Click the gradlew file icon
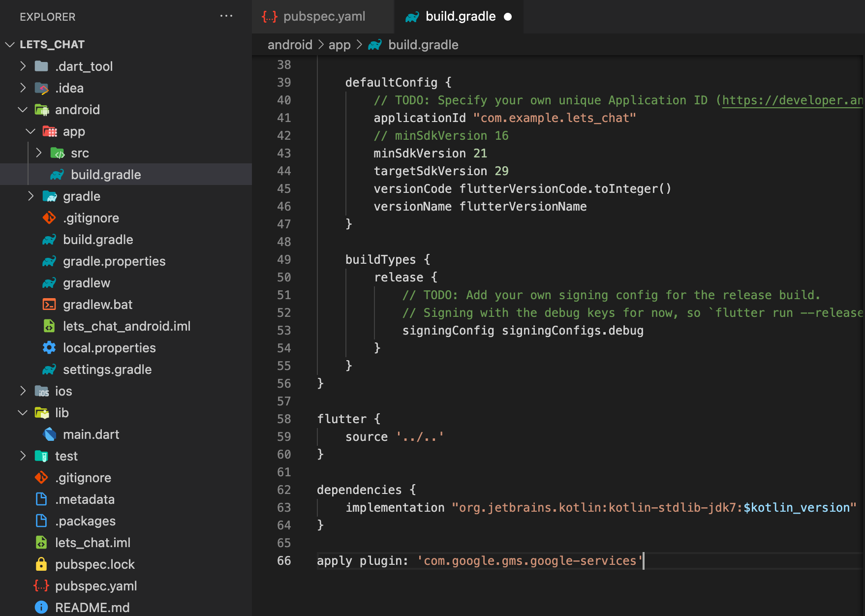The height and width of the screenshot is (616, 865). coord(49,283)
